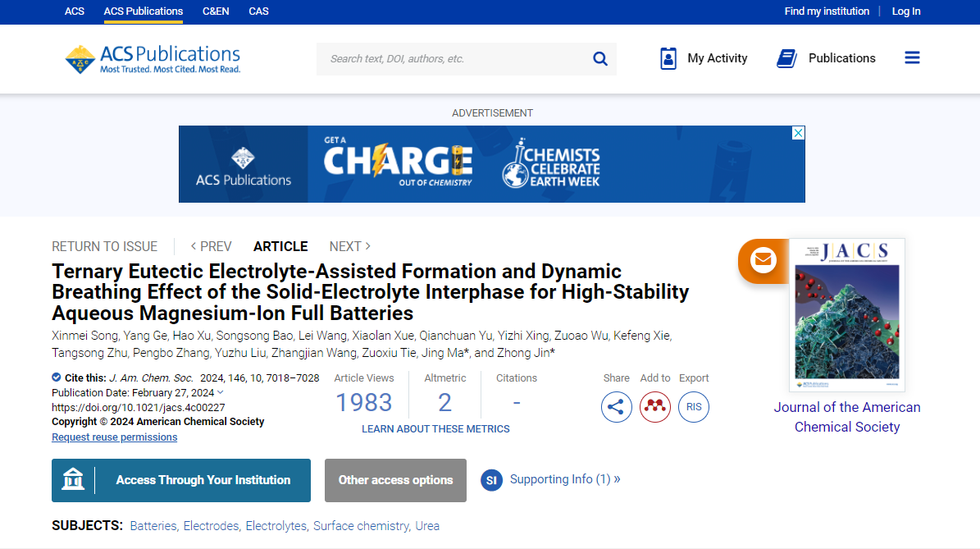Click the Share icon button
980x549 pixels.
[x=616, y=407]
